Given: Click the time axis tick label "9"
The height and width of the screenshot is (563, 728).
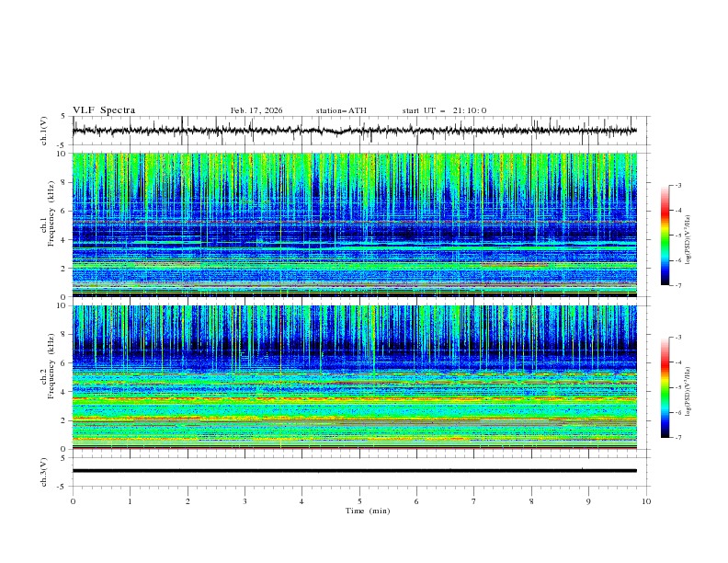Looking at the screenshot, I should coord(588,501).
